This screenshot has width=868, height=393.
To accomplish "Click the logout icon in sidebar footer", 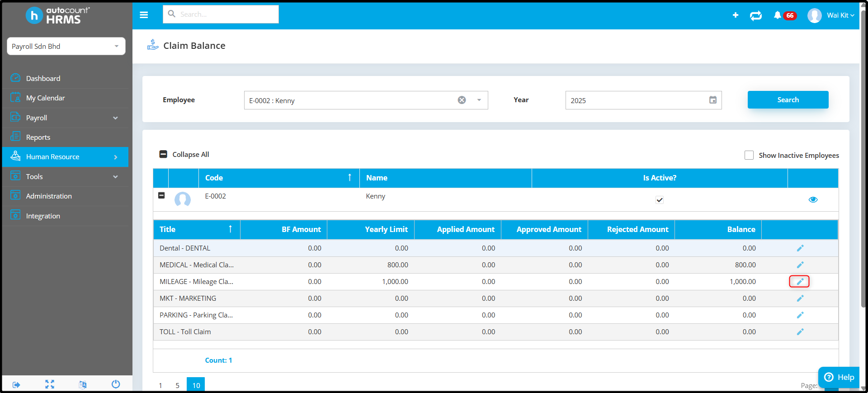I will point(16,385).
